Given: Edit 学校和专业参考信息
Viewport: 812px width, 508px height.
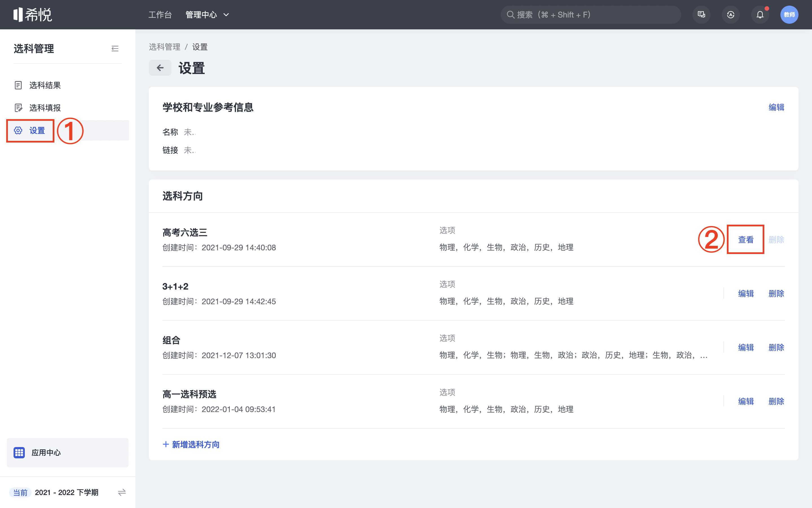Looking at the screenshot, I should coord(776,108).
